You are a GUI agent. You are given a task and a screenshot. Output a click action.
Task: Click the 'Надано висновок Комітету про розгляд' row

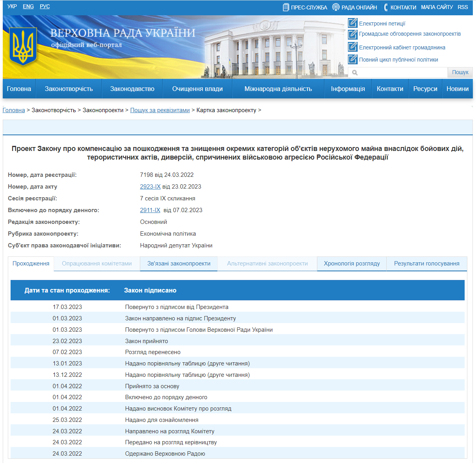tap(237, 409)
